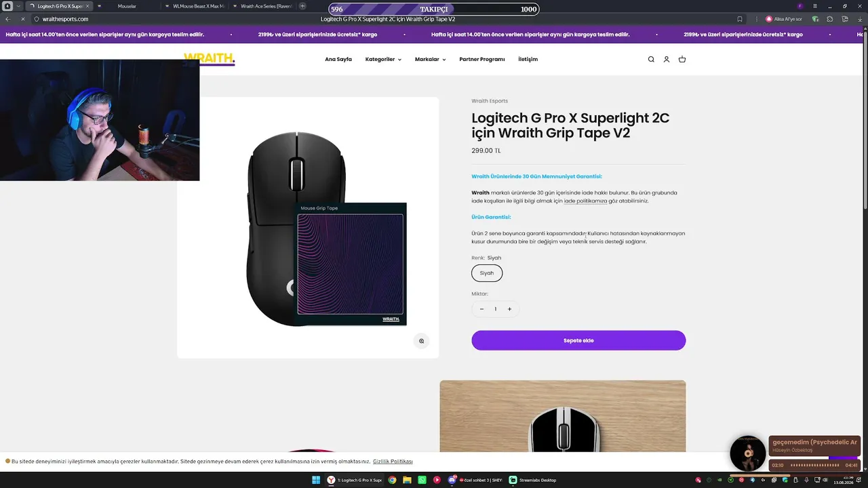Image resolution: width=868 pixels, height=488 pixels.
Task: Switch to the WLMouse Beast X Max tab
Action: pyautogui.click(x=193, y=6)
